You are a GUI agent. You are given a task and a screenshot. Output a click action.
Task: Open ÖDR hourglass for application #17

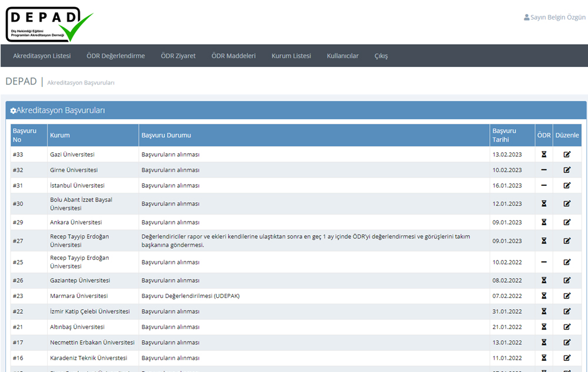pos(544,343)
